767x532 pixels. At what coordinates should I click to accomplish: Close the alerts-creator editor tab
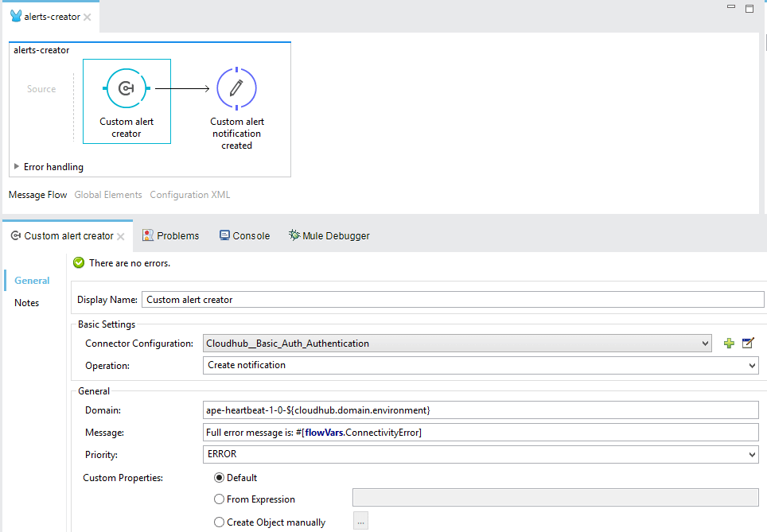(87, 17)
